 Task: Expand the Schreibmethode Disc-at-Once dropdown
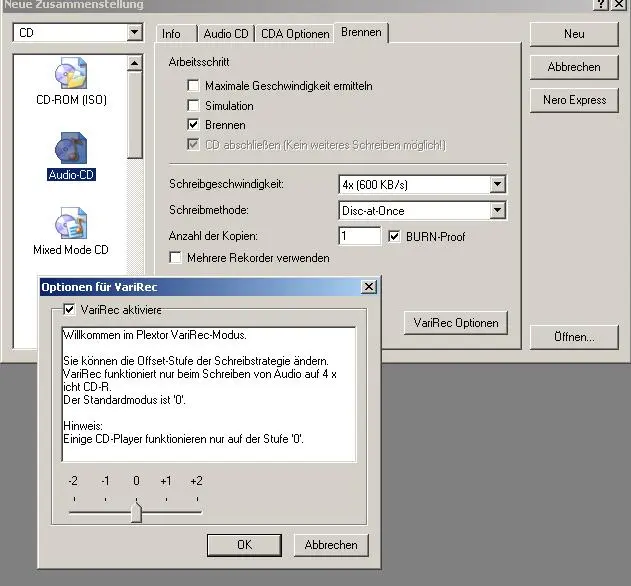coord(497,211)
